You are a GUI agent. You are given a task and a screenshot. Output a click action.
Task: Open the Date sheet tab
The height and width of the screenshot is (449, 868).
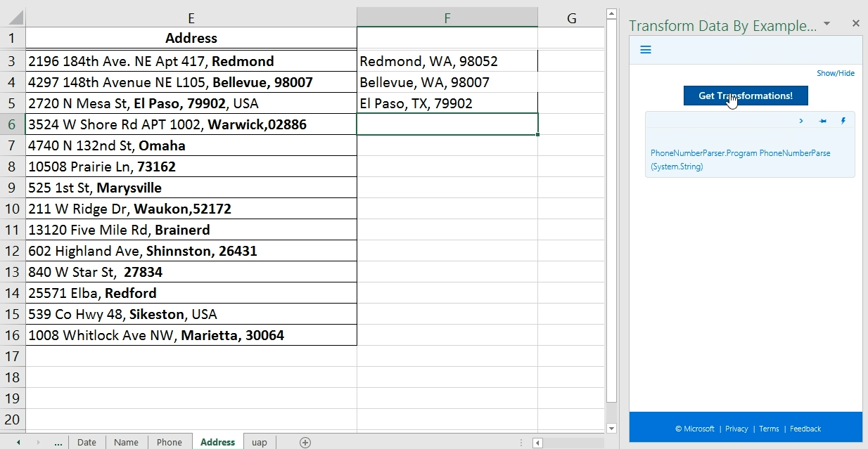[x=87, y=442]
